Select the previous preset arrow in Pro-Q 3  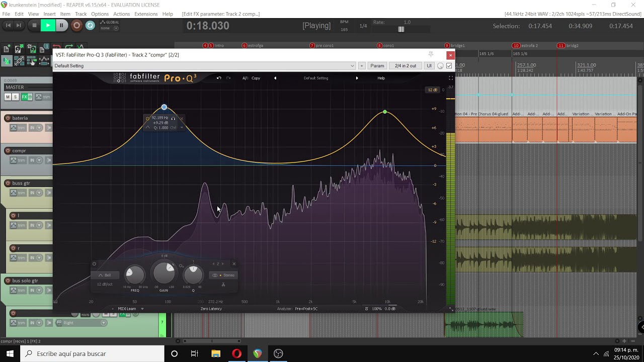[275, 78]
